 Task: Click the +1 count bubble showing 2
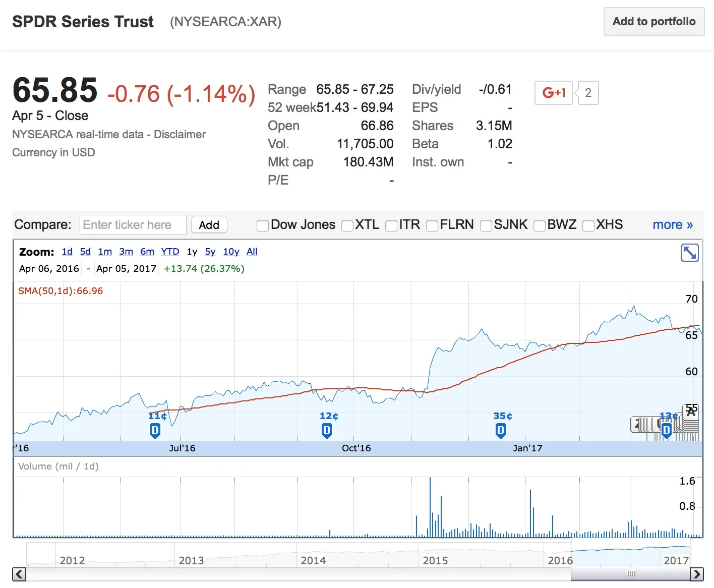(588, 93)
